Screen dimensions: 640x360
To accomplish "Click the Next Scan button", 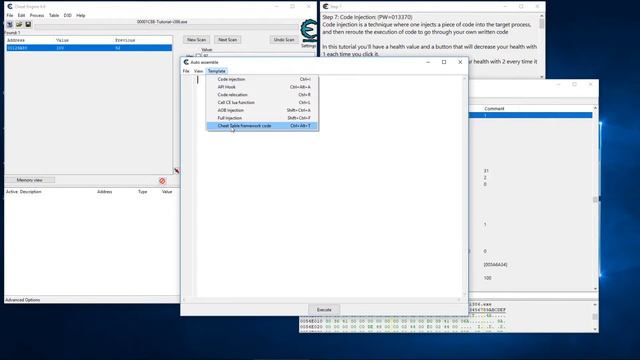I will pyautogui.click(x=227, y=40).
